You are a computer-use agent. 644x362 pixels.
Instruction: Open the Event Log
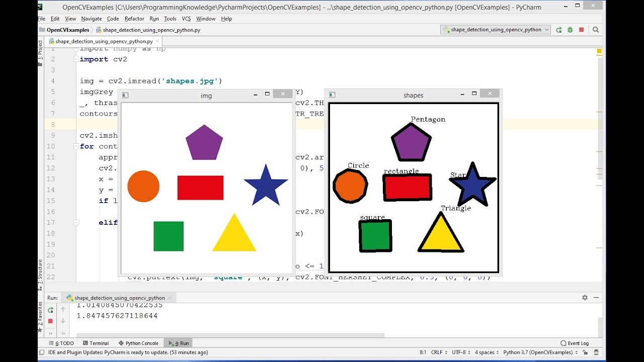pos(575,343)
